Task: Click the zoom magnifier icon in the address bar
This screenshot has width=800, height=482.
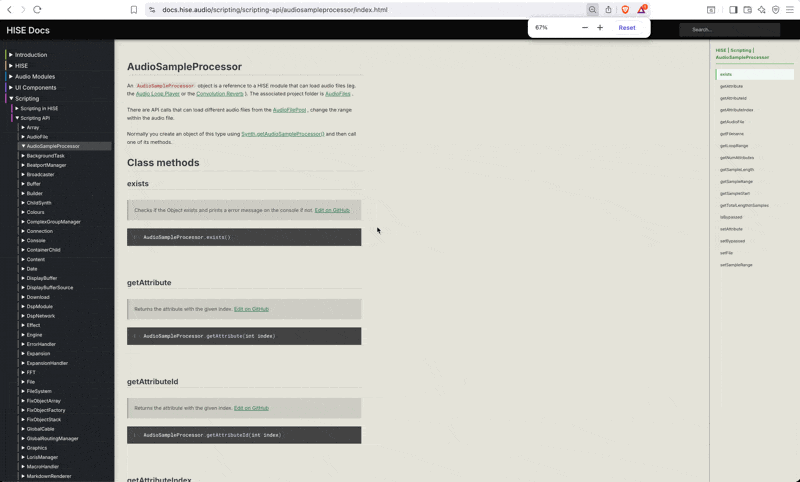Action: [592, 10]
